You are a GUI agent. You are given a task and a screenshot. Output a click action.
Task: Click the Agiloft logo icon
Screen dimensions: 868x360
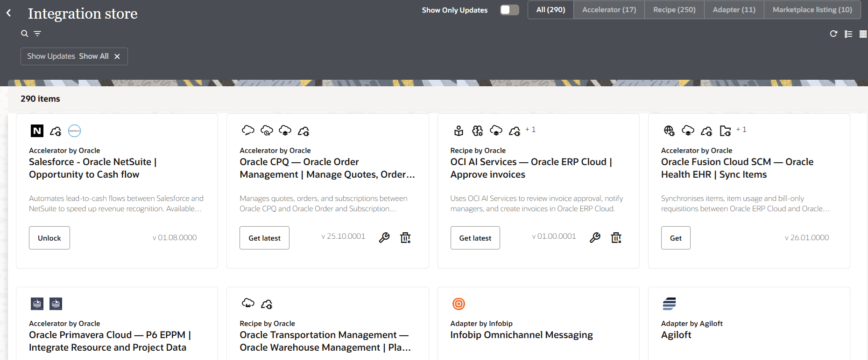670,304
